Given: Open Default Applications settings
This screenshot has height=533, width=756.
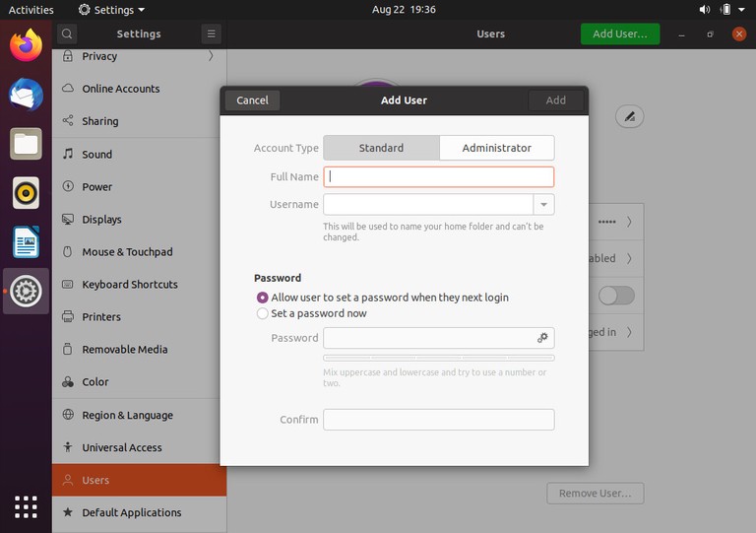Looking at the screenshot, I should pos(140,512).
